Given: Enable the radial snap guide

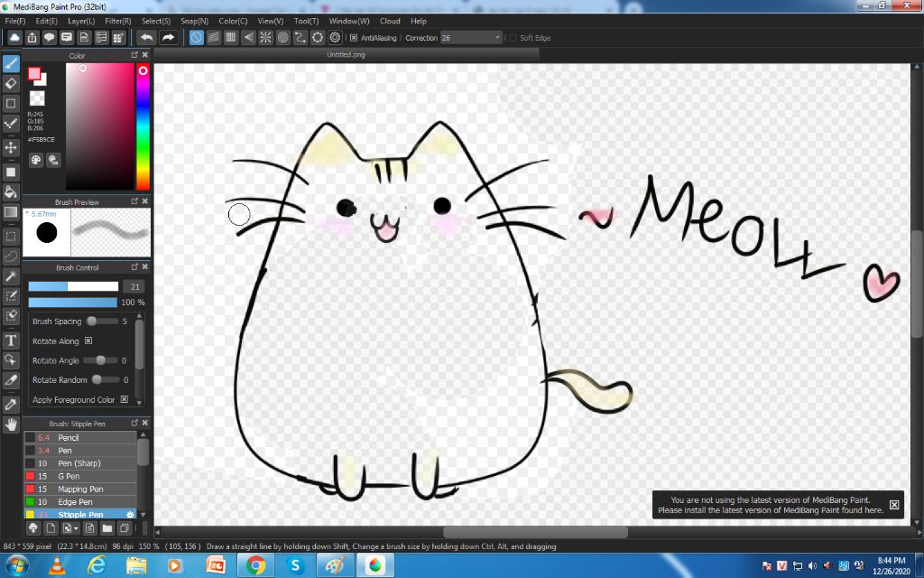Looking at the screenshot, I should (x=266, y=38).
